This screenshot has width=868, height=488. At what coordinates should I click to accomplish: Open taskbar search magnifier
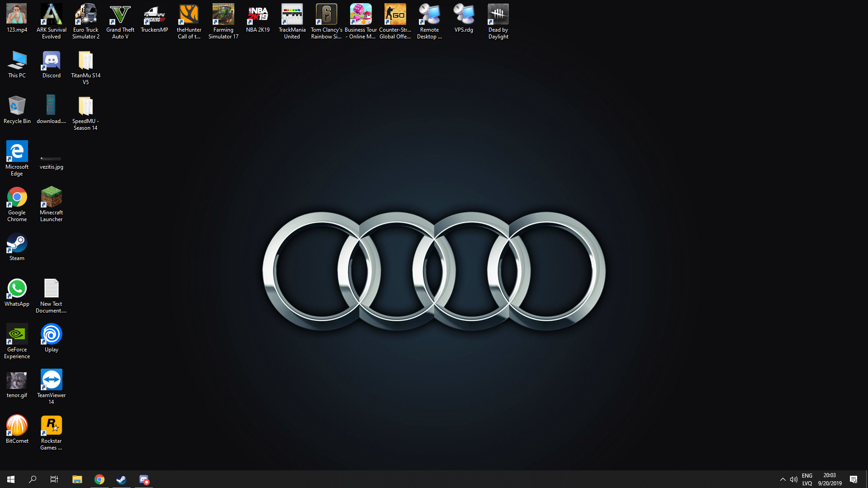tap(33, 479)
